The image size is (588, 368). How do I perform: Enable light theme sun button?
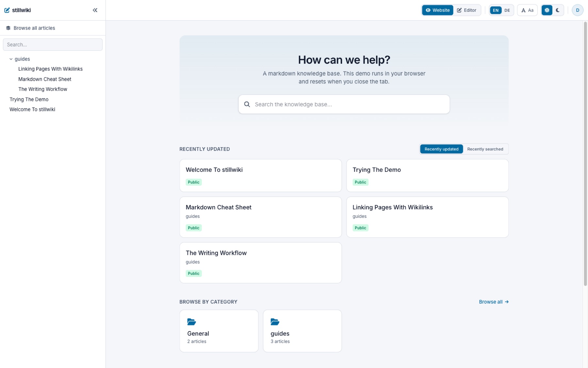click(x=547, y=10)
